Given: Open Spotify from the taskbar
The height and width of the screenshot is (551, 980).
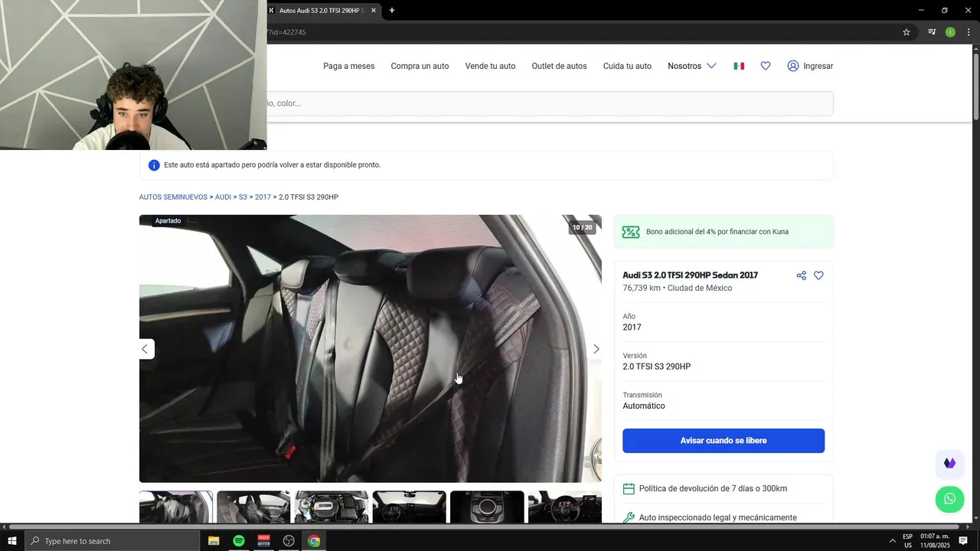Looking at the screenshot, I should coord(239,541).
